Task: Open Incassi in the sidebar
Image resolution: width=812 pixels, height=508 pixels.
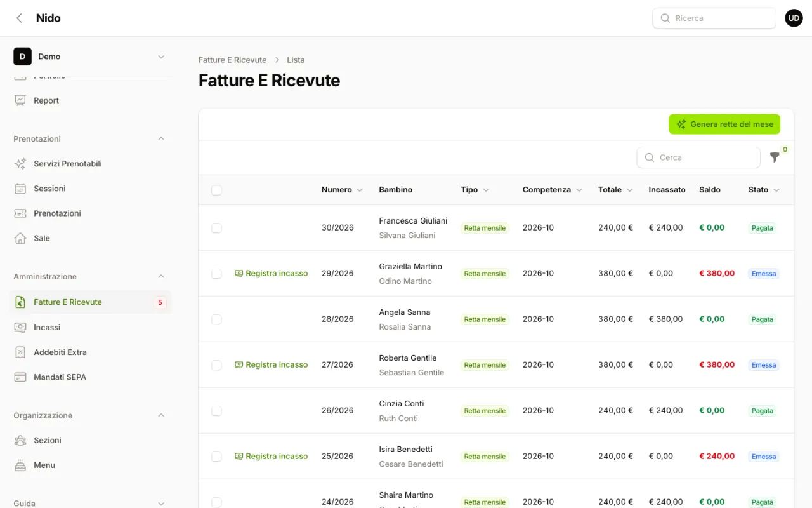Action: coord(90,327)
